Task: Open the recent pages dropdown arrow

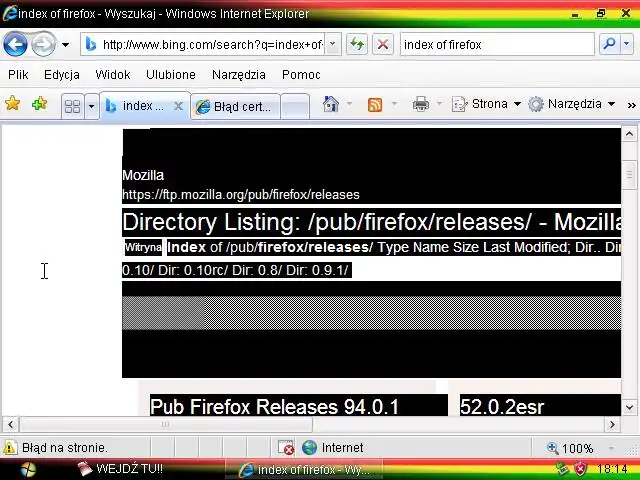Action: click(x=65, y=44)
